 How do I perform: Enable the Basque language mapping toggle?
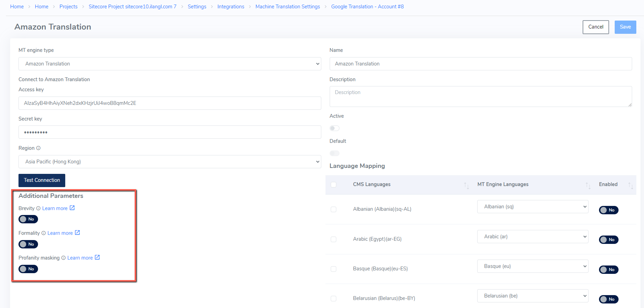[609, 270]
